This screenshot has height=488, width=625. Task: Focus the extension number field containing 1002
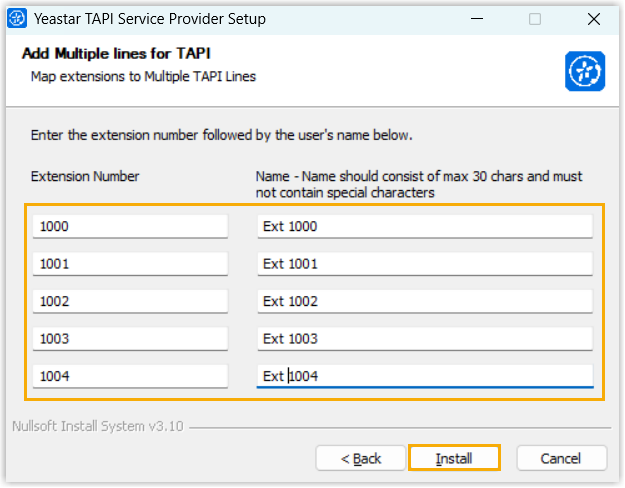[x=130, y=301]
